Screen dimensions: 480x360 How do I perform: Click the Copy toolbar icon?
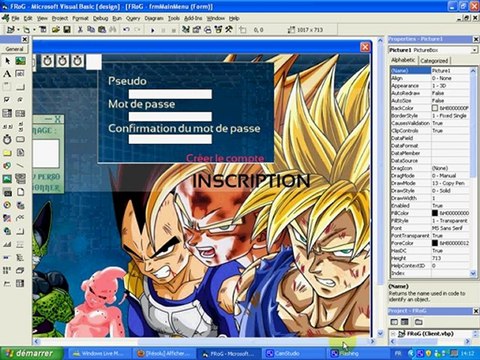click(x=91, y=30)
